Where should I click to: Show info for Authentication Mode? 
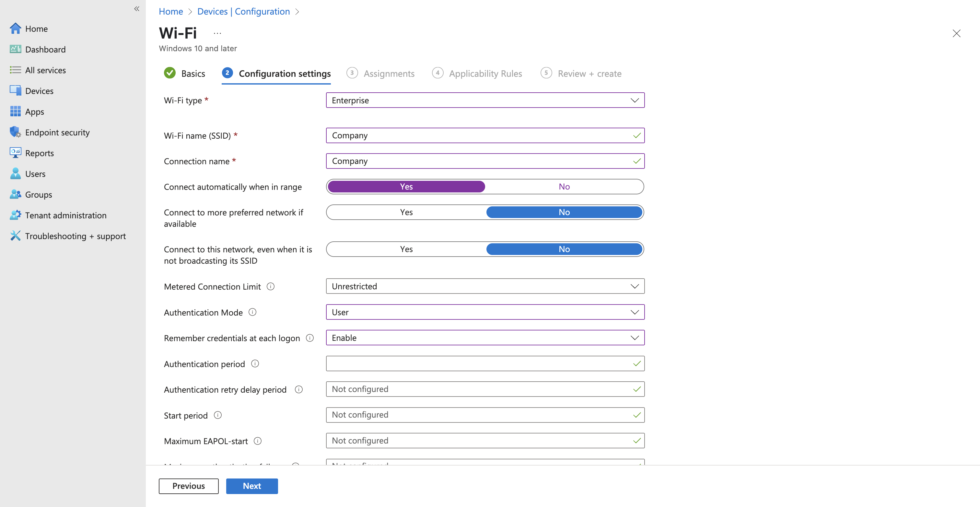pos(252,312)
